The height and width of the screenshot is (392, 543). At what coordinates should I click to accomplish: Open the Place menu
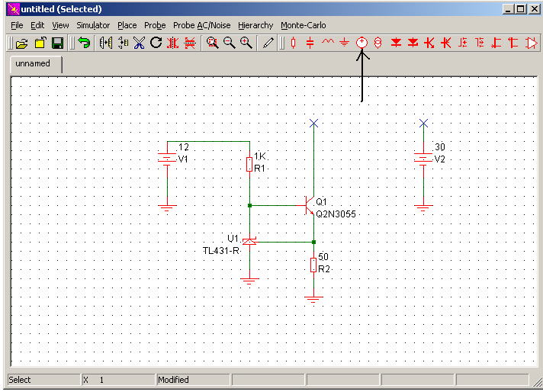[x=127, y=25]
